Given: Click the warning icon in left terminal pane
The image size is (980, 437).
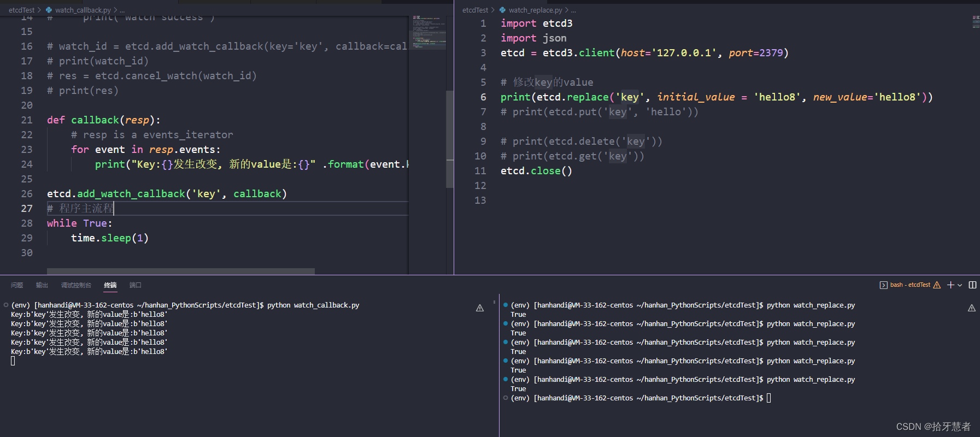Looking at the screenshot, I should [480, 308].
